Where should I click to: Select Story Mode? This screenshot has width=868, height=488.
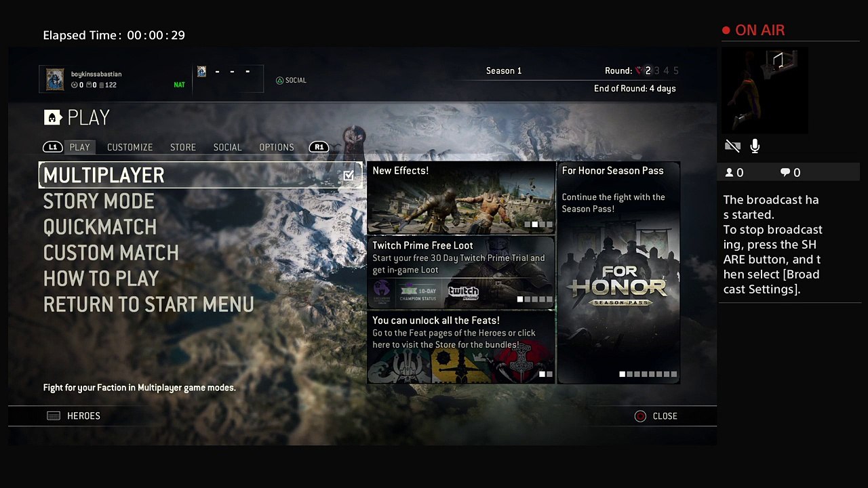[99, 201]
